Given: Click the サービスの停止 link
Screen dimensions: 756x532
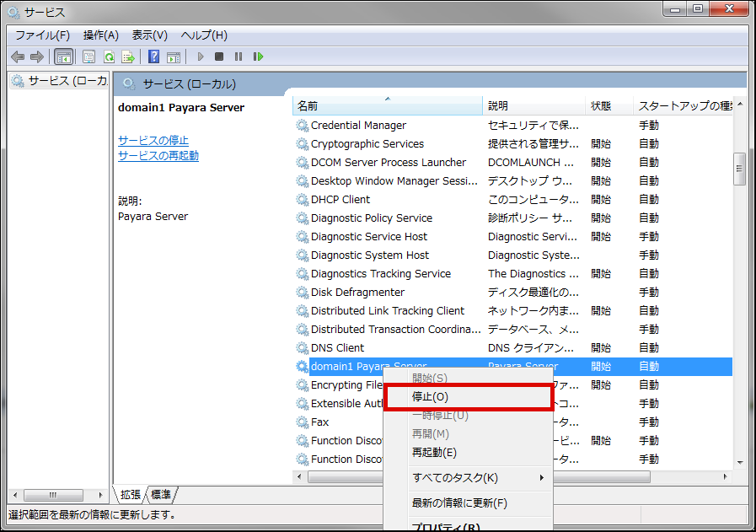Looking at the screenshot, I should (153, 140).
